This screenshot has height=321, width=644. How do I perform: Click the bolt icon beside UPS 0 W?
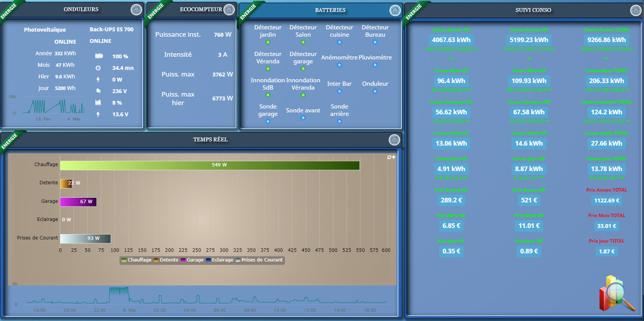pyautogui.click(x=98, y=80)
